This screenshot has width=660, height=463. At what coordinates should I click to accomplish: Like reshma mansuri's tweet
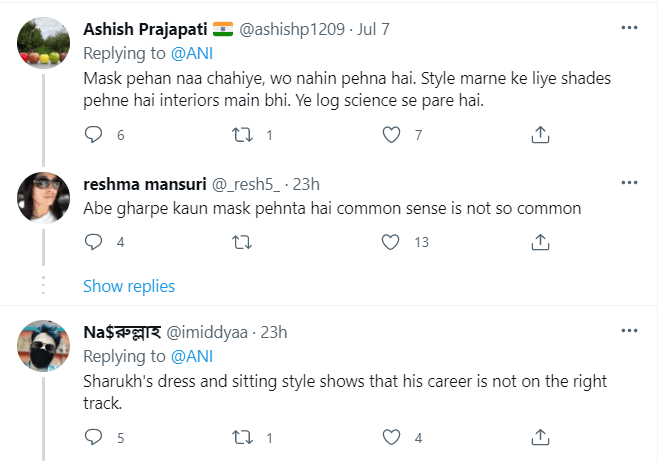click(x=392, y=241)
